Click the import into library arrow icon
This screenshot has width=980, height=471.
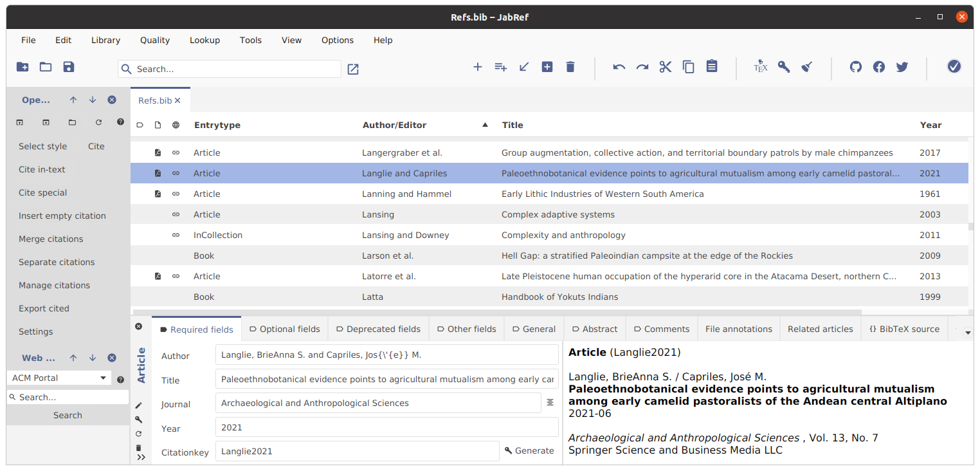click(524, 67)
